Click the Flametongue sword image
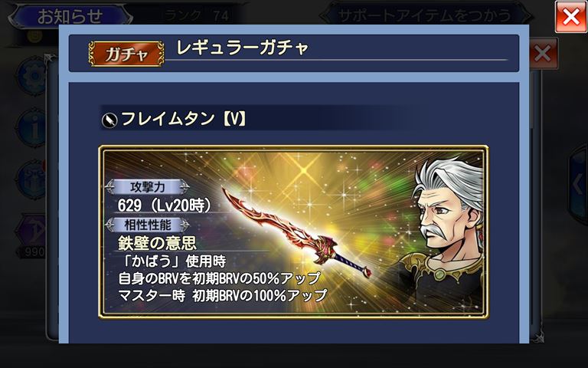The height and width of the screenshot is (368, 588). click(x=296, y=232)
